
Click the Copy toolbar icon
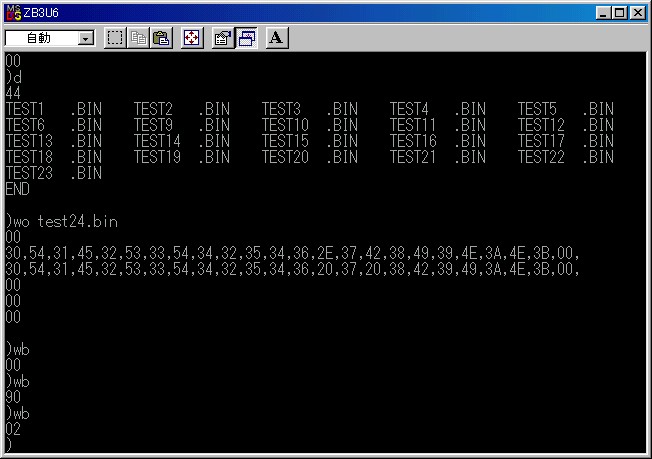coord(138,38)
